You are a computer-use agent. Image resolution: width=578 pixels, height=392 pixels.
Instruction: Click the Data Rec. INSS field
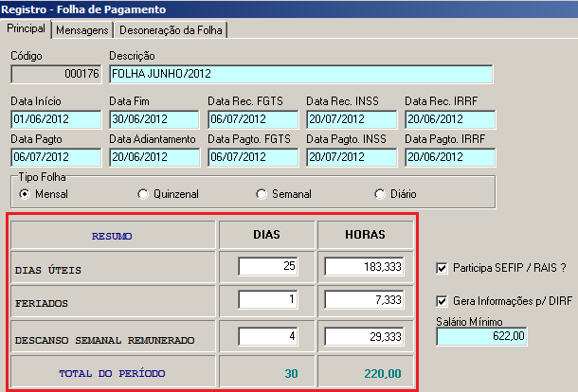[x=352, y=119]
